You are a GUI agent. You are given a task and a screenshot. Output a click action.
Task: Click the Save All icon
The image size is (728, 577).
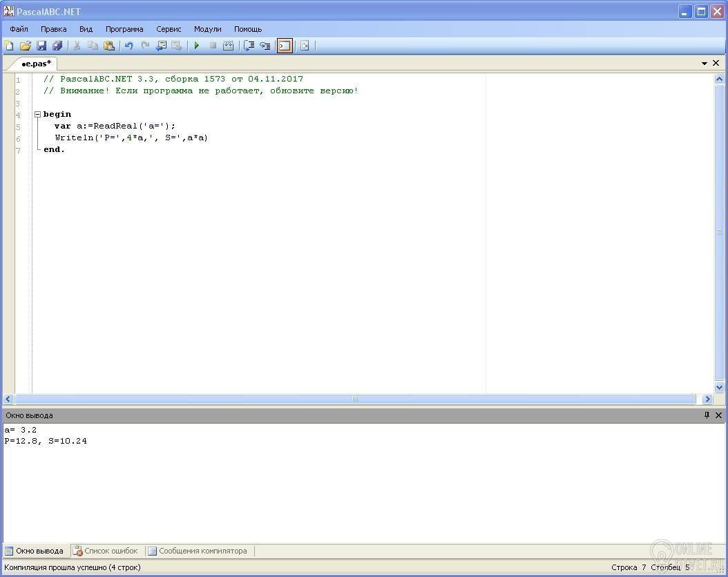(57, 46)
